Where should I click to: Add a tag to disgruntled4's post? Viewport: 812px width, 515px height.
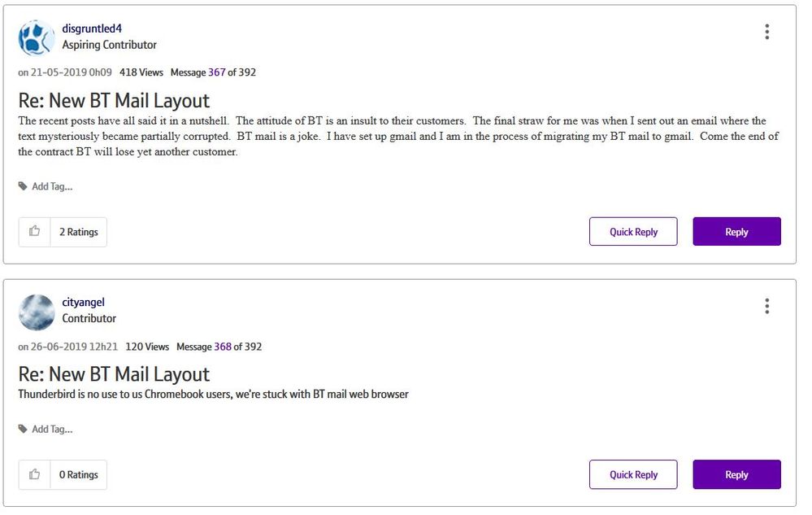(52, 186)
